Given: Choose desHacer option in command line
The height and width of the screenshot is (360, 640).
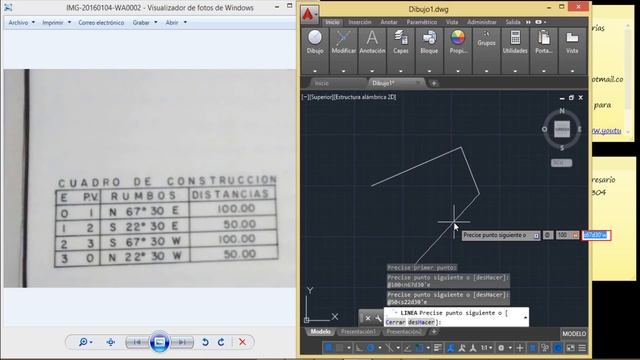Looking at the screenshot, I should (421, 322).
